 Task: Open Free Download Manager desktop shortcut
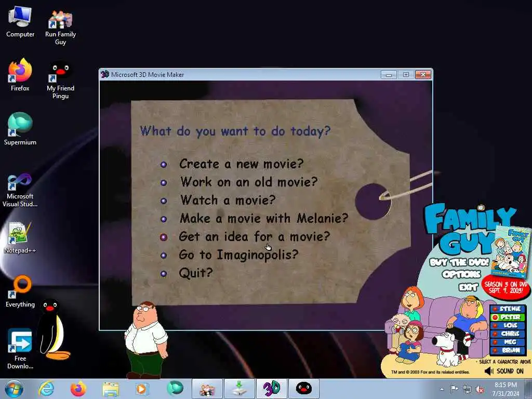coord(20,350)
